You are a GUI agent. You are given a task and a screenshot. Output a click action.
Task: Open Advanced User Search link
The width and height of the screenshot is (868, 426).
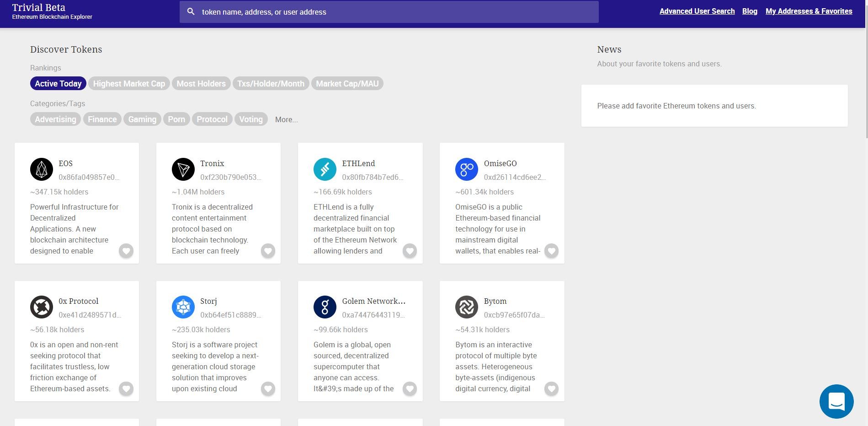point(697,11)
